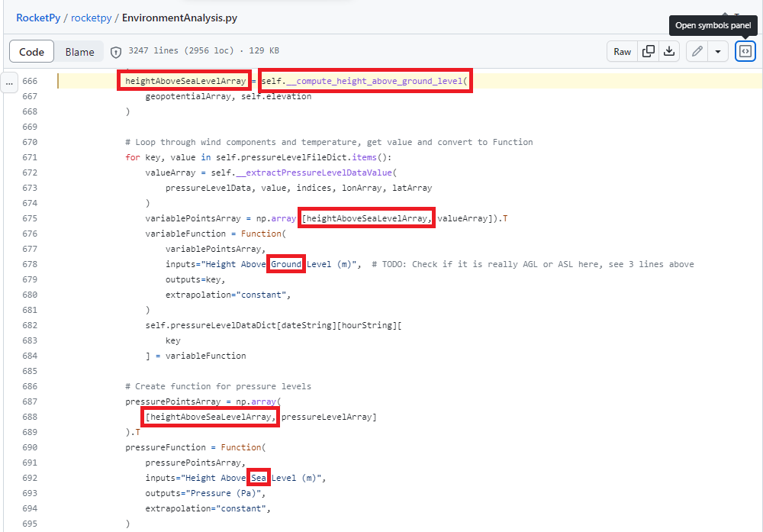Select line number 675
Viewport: 763px width, 532px height.
(31, 218)
